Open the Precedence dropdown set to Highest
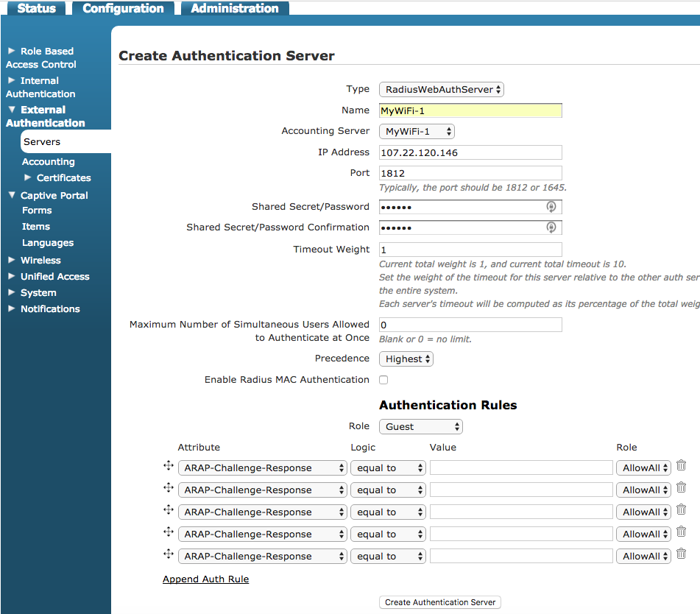 pos(406,359)
